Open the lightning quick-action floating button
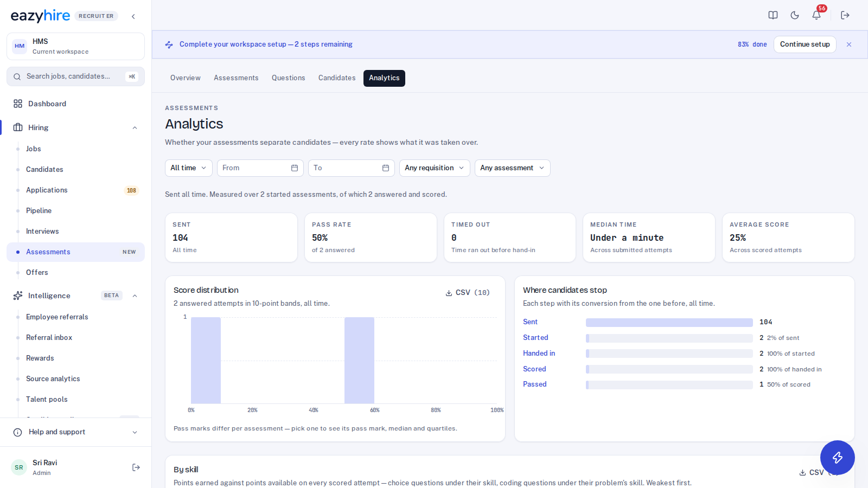868x488 pixels. click(838, 458)
